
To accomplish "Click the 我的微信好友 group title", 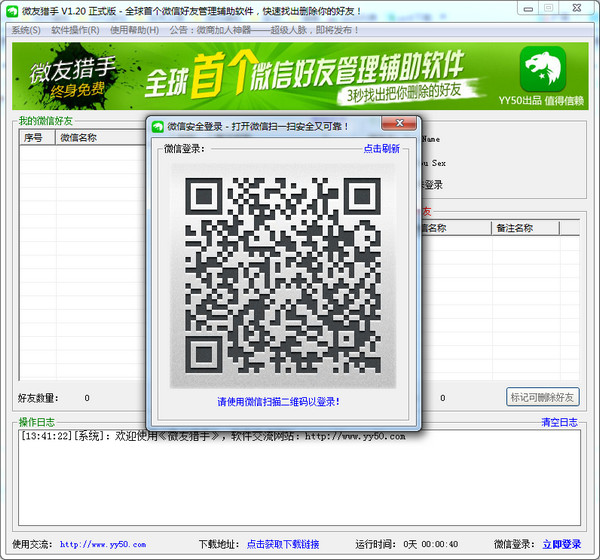I will click(46, 121).
